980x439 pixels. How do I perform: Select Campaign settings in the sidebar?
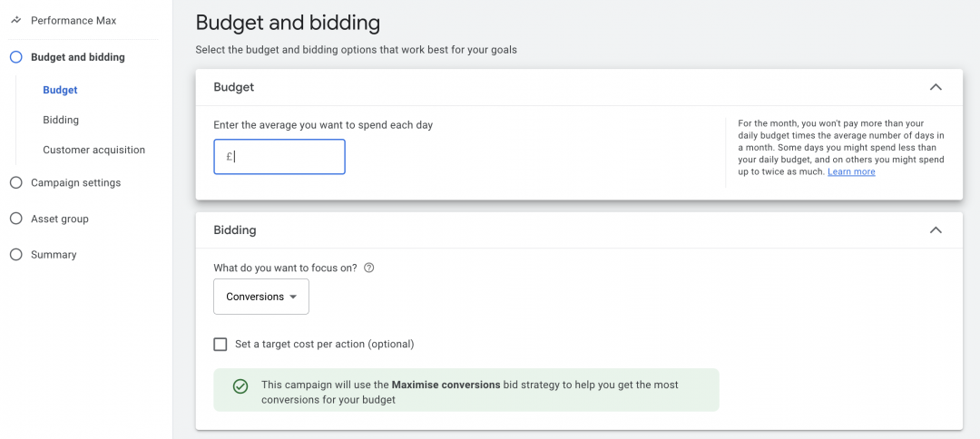click(75, 182)
